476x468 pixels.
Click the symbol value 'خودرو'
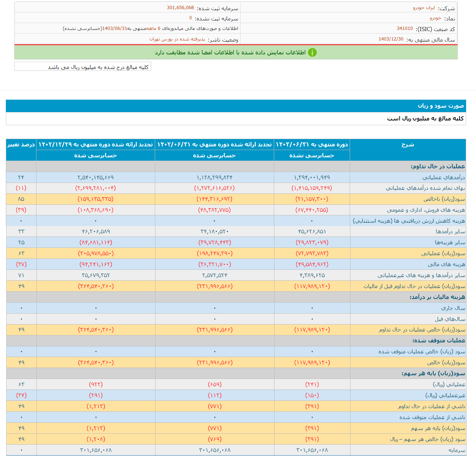click(x=435, y=18)
